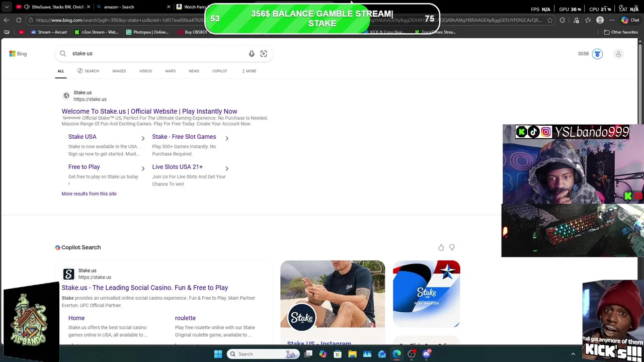Open Discord from the taskbar
Viewport: 644px width, 362px height.
(x=427, y=354)
